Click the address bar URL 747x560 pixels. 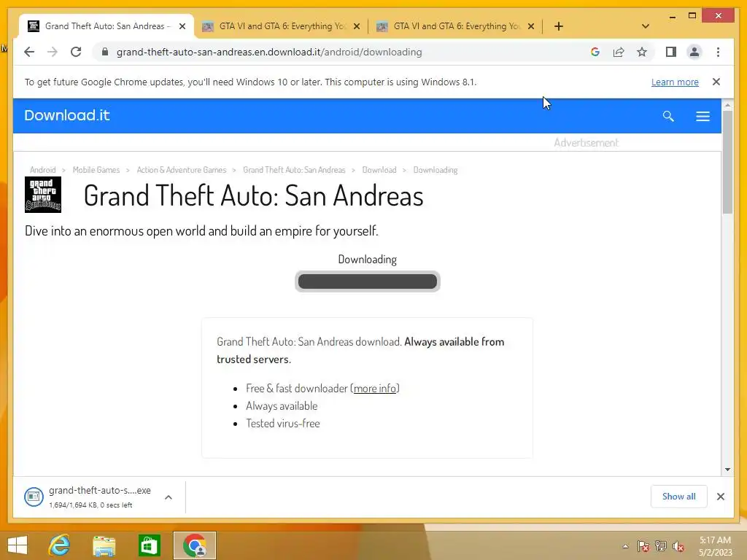point(269,52)
